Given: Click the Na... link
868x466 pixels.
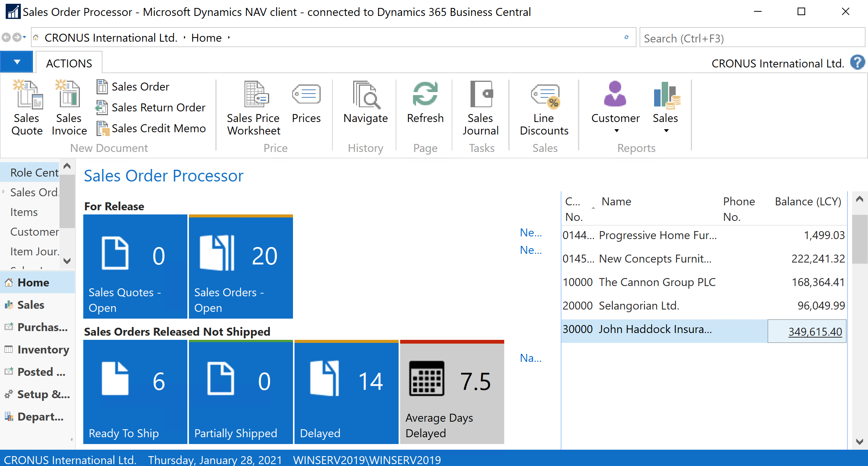Looking at the screenshot, I should click(x=531, y=358).
